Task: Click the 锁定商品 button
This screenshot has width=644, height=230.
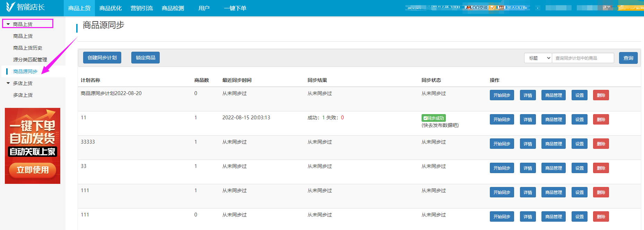Action: point(145,58)
